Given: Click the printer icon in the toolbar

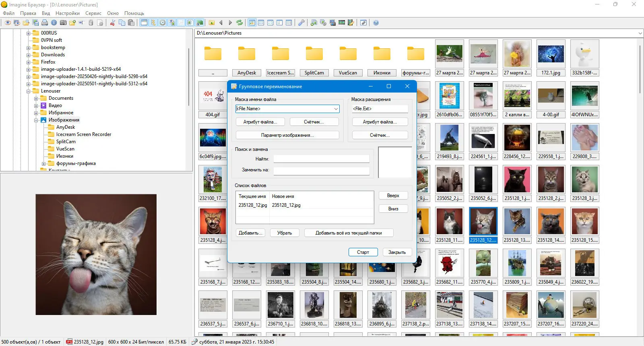Looking at the screenshot, I should pos(45,23).
